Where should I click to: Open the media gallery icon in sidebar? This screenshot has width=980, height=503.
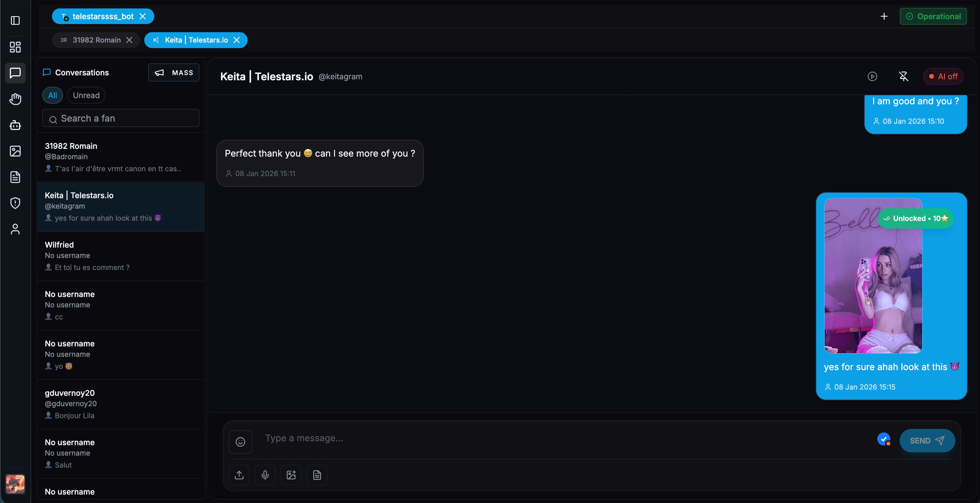[x=15, y=151]
